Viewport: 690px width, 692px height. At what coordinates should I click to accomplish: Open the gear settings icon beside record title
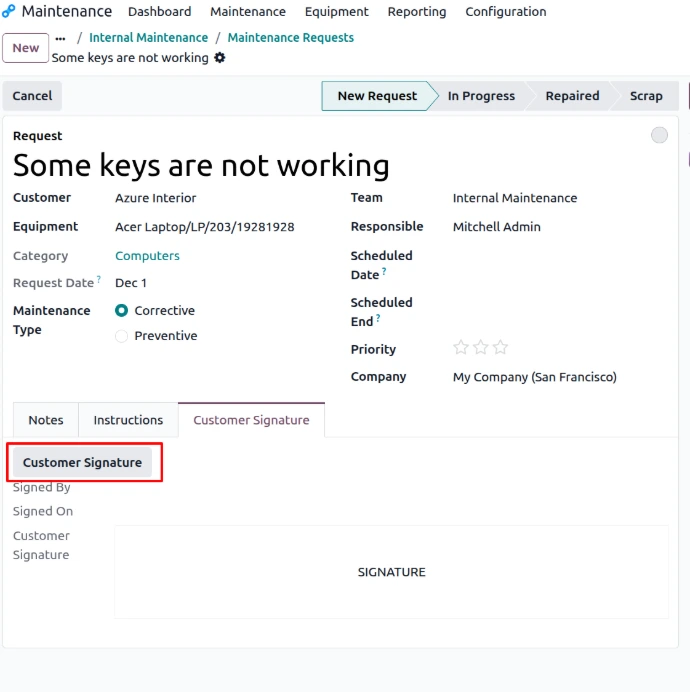(220, 58)
